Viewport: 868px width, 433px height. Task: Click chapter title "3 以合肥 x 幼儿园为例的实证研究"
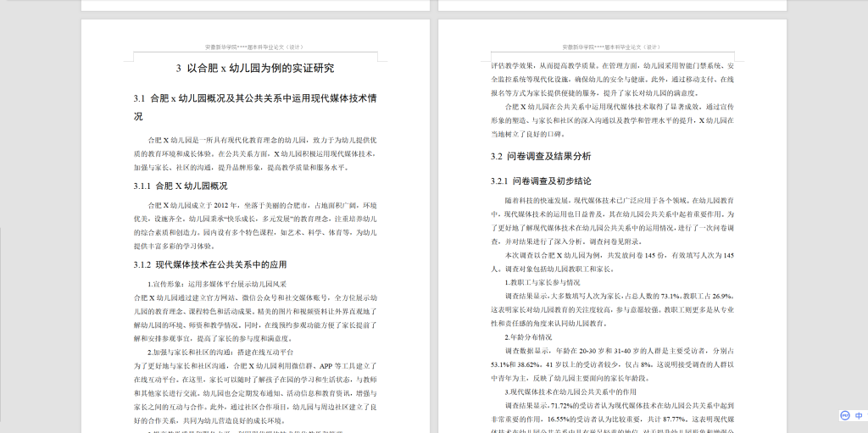pos(255,69)
